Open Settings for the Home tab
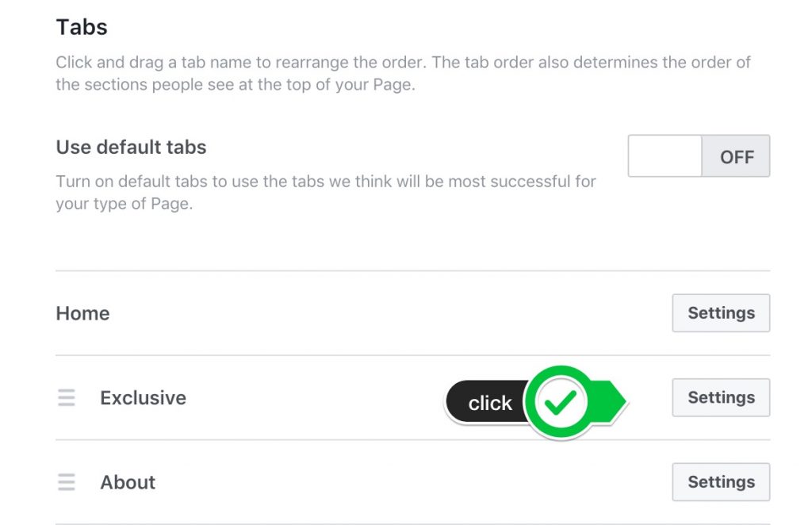Viewport: 812px width, 525px height. point(721,313)
